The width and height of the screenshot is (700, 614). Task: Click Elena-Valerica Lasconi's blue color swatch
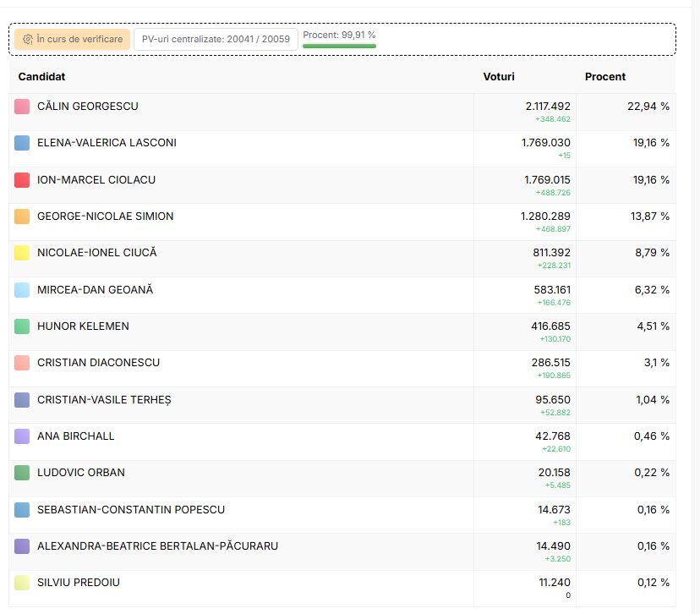[22, 143]
